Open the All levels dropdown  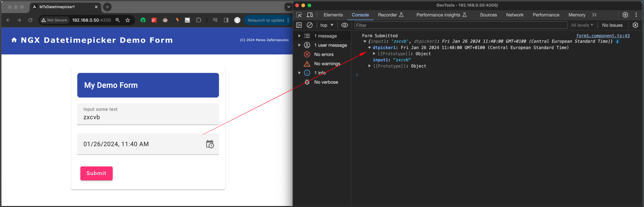coord(582,25)
